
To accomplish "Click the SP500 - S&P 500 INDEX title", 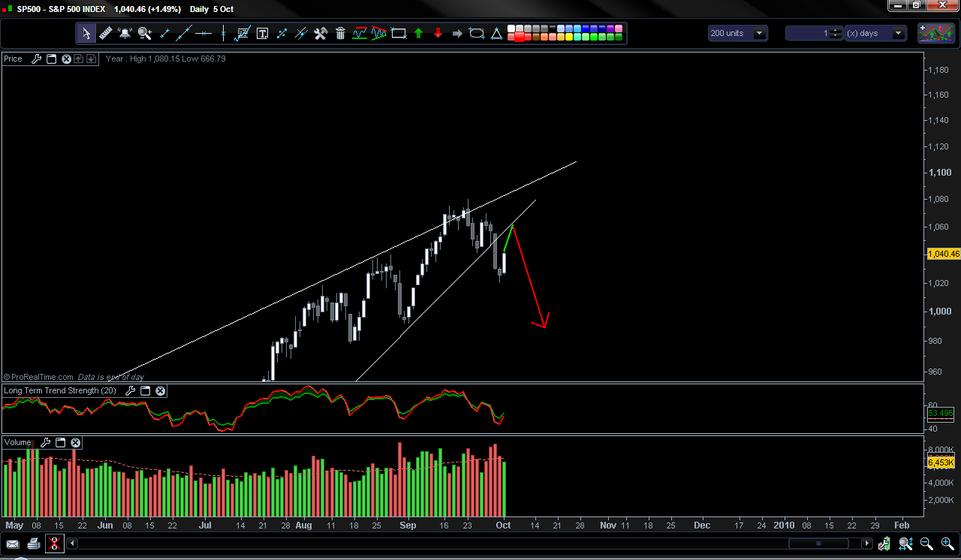I will [x=61, y=9].
